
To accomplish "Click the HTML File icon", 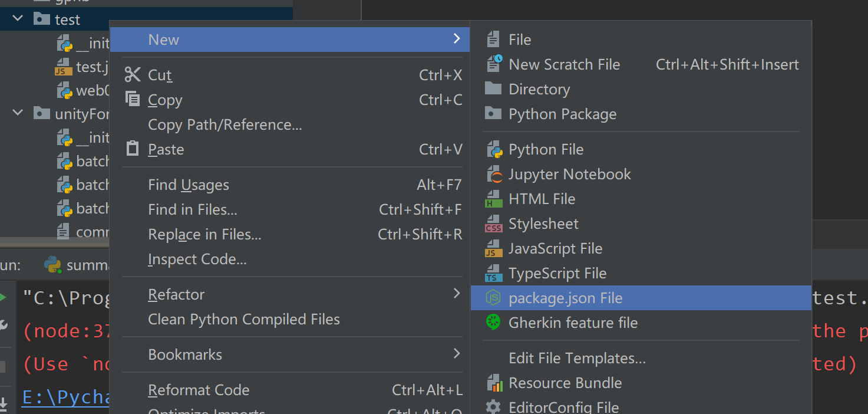I will click(493, 199).
